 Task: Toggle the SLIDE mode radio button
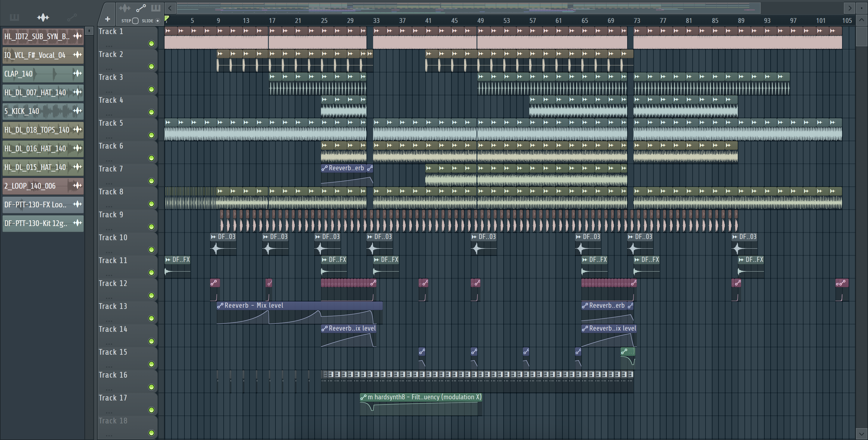click(157, 20)
